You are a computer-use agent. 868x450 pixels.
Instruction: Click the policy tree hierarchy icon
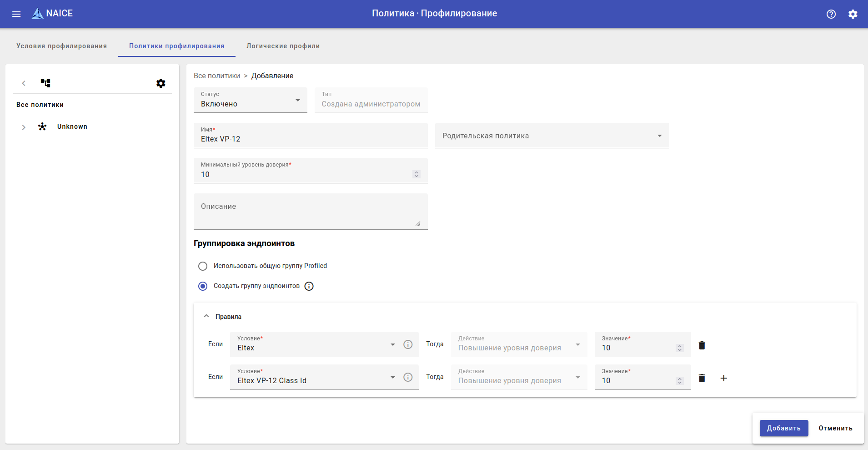click(x=45, y=83)
